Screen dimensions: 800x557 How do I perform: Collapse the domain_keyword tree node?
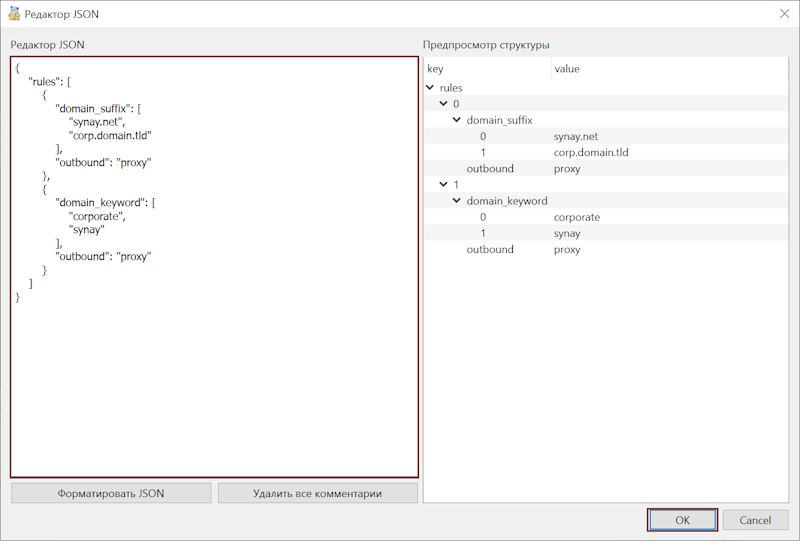456,201
